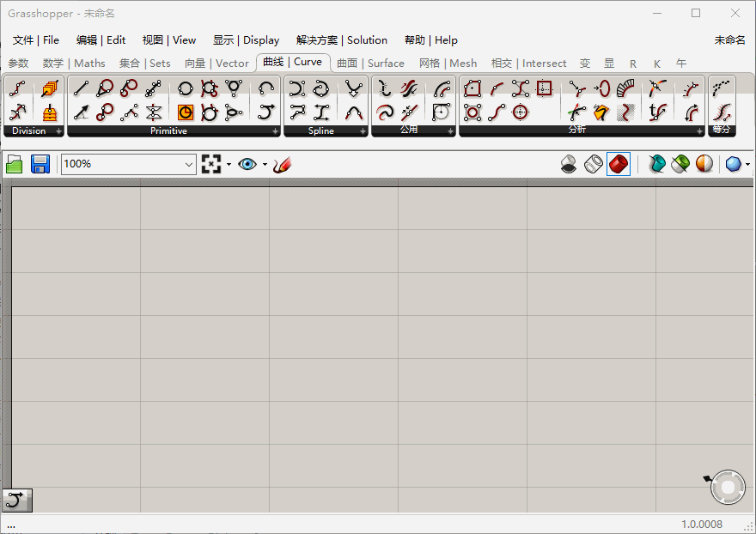Image resolution: width=756 pixels, height=534 pixels.
Task: Switch to the 网格 | Mesh tab
Action: coord(448,64)
